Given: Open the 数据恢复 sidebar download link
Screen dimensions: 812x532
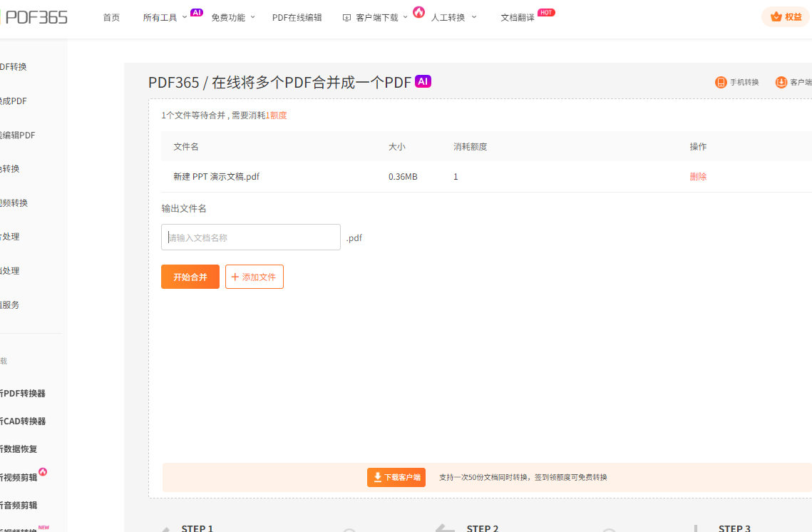Looking at the screenshot, I should pos(19,449).
